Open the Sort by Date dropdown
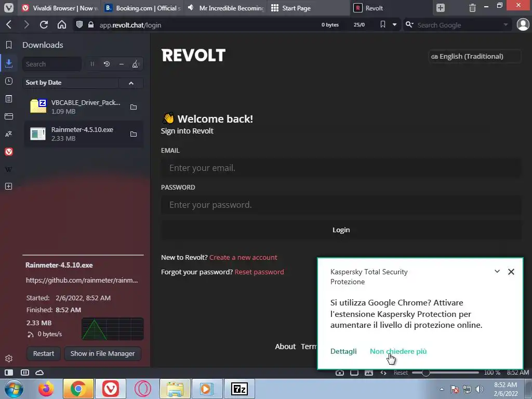This screenshot has height=399, width=532. tap(71, 83)
